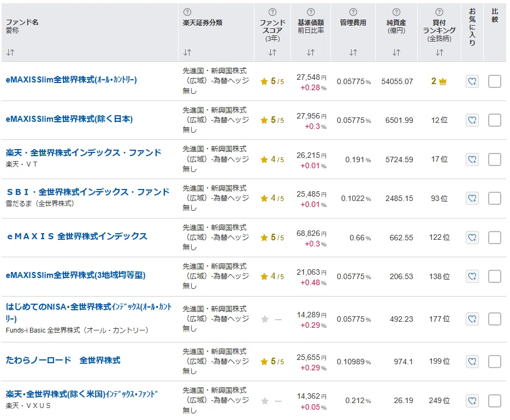Sort table by ファンド名 column arrows

pyautogui.click(x=10, y=52)
